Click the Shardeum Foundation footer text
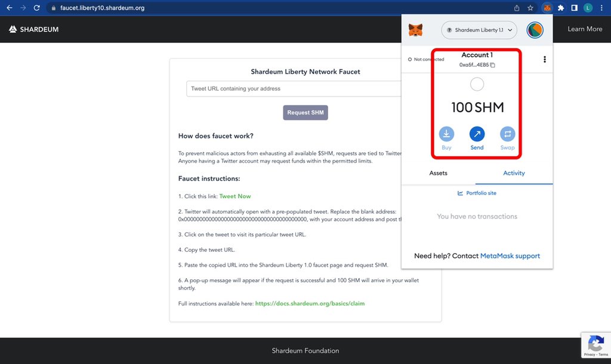This screenshot has width=611, height=364. pos(305,351)
